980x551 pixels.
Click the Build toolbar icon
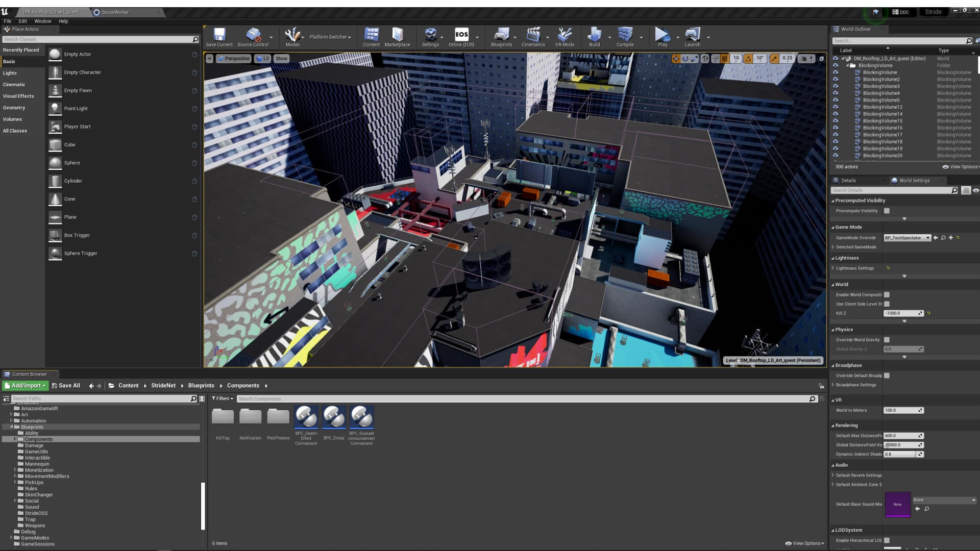point(594,37)
